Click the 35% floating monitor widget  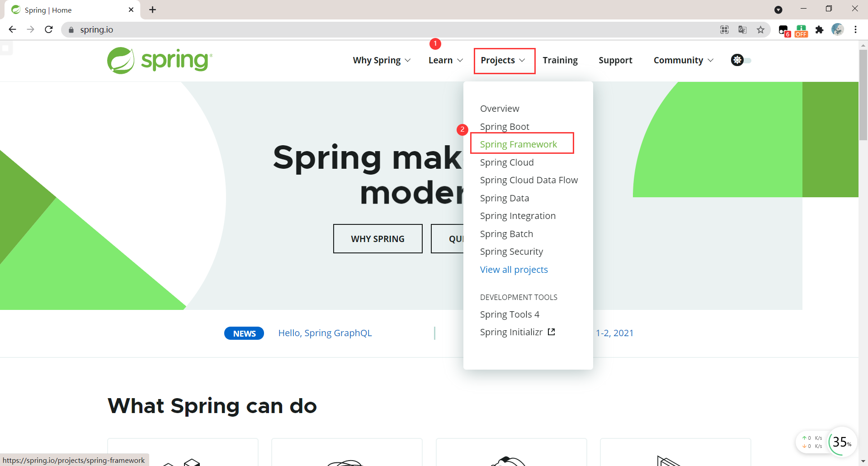pyautogui.click(x=842, y=442)
